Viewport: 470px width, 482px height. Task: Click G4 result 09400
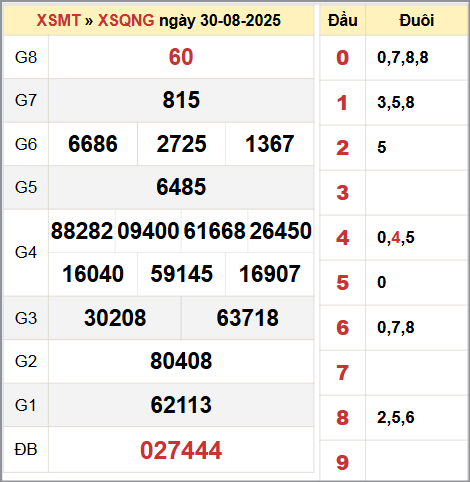(x=148, y=231)
